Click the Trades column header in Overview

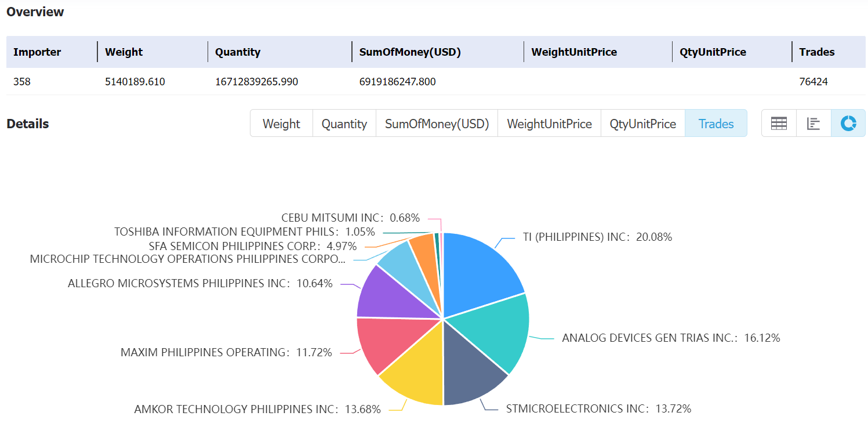(x=817, y=52)
